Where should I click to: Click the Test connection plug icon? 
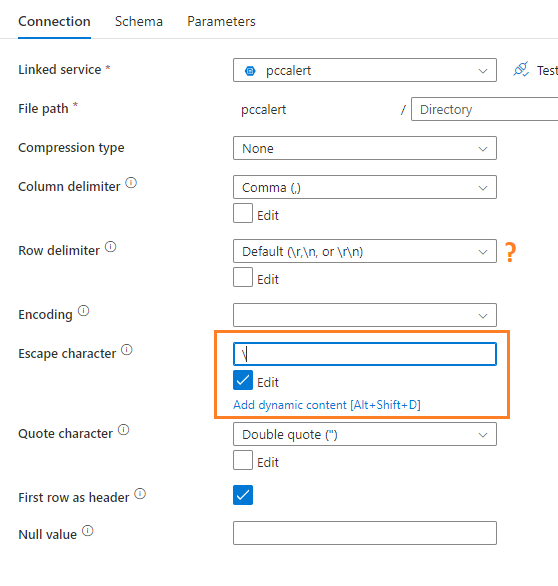(x=521, y=70)
